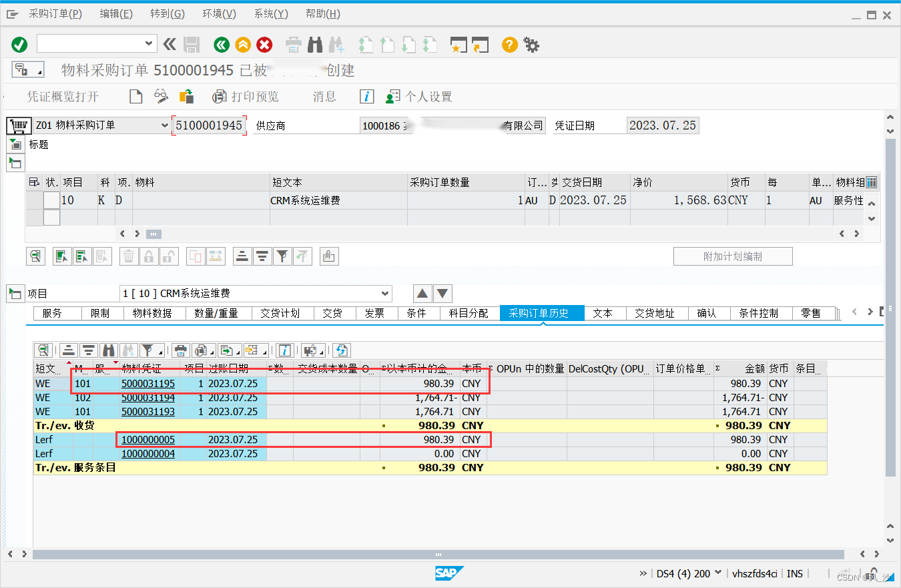Open service entry link 1000000005
901x588 pixels.
[x=148, y=440]
